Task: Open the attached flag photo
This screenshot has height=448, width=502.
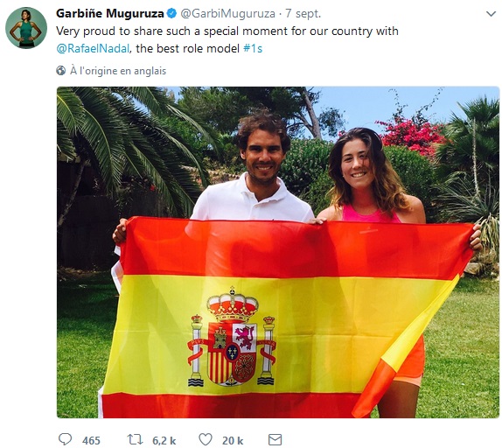Action: (x=278, y=252)
